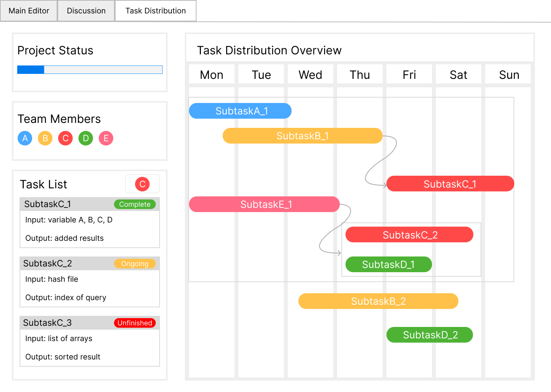Click the Team Members heading
Viewport: 551px width, 392px height.
pyautogui.click(x=59, y=119)
